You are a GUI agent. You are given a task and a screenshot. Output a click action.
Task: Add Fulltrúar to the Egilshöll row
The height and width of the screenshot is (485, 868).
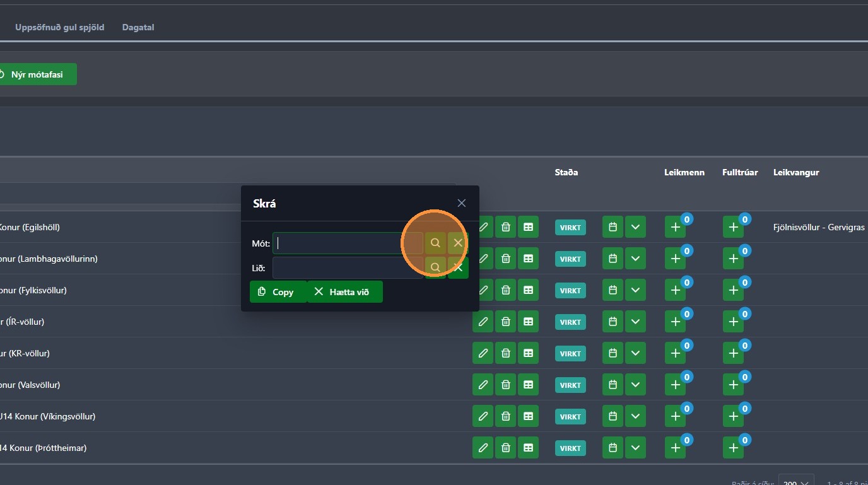(733, 227)
